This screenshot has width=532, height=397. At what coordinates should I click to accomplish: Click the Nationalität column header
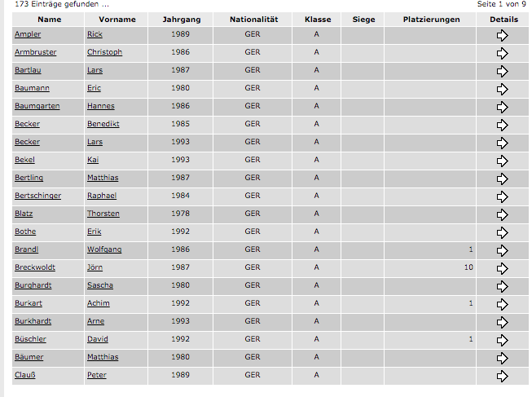(x=253, y=19)
